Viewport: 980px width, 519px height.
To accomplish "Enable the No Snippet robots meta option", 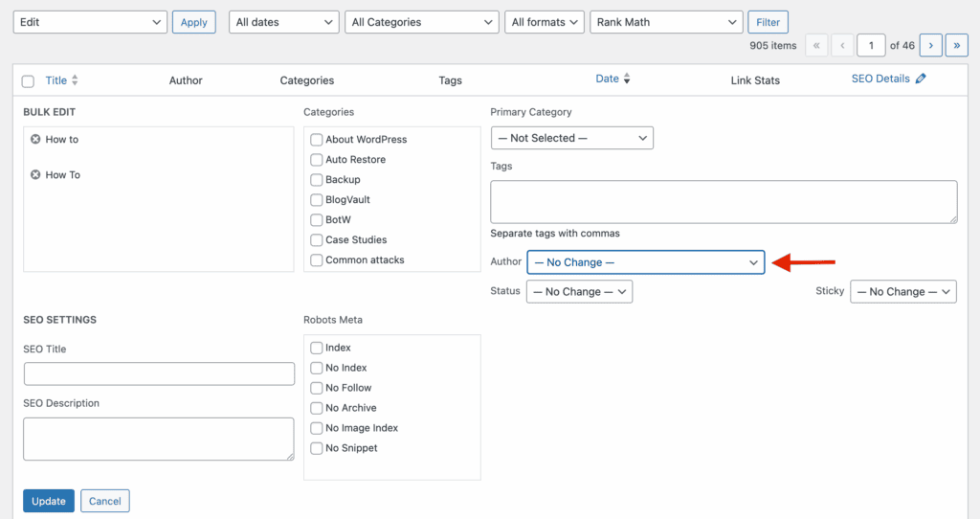I will [317, 448].
